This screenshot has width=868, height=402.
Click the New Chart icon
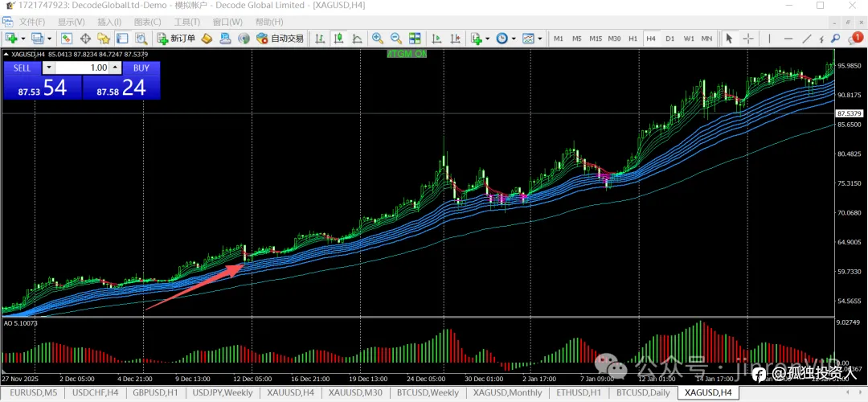tap(10, 39)
